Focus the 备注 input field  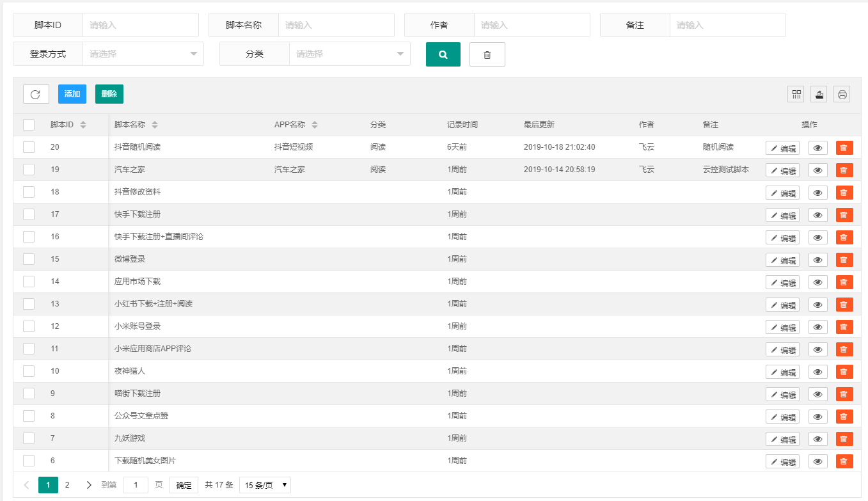(x=728, y=25)
